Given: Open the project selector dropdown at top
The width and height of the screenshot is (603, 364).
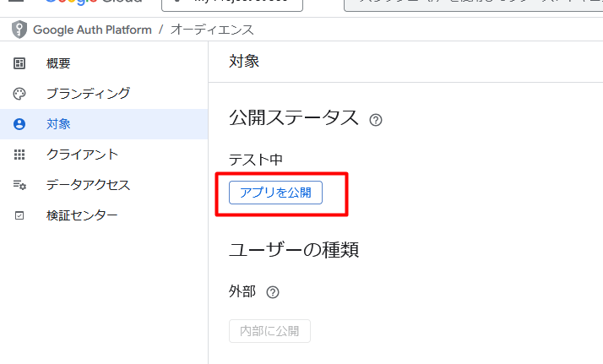Looking at the screenshot, I should (x=232, y=4).
